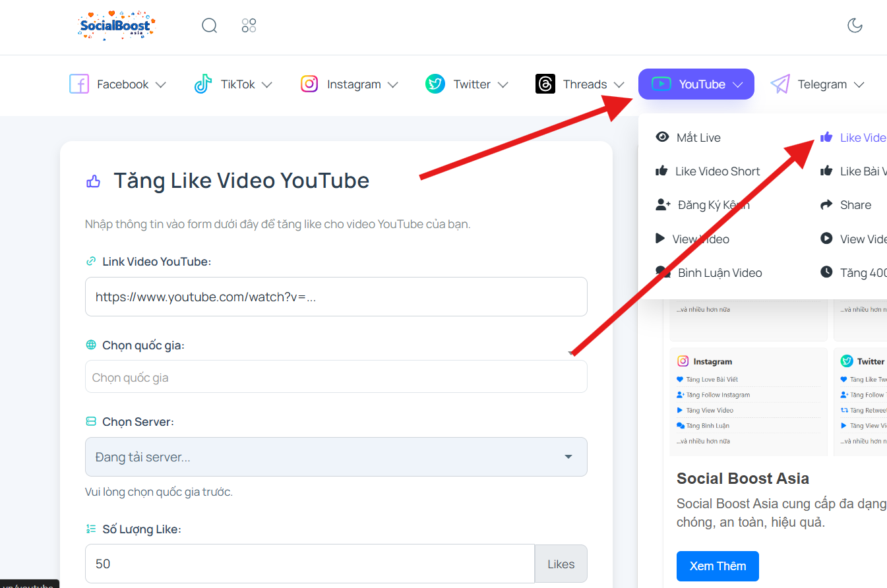Click the link icon beside Link Video YouTube
This screenshot has width=887, height=588.
pyautogui.click(x=91, y=262)
